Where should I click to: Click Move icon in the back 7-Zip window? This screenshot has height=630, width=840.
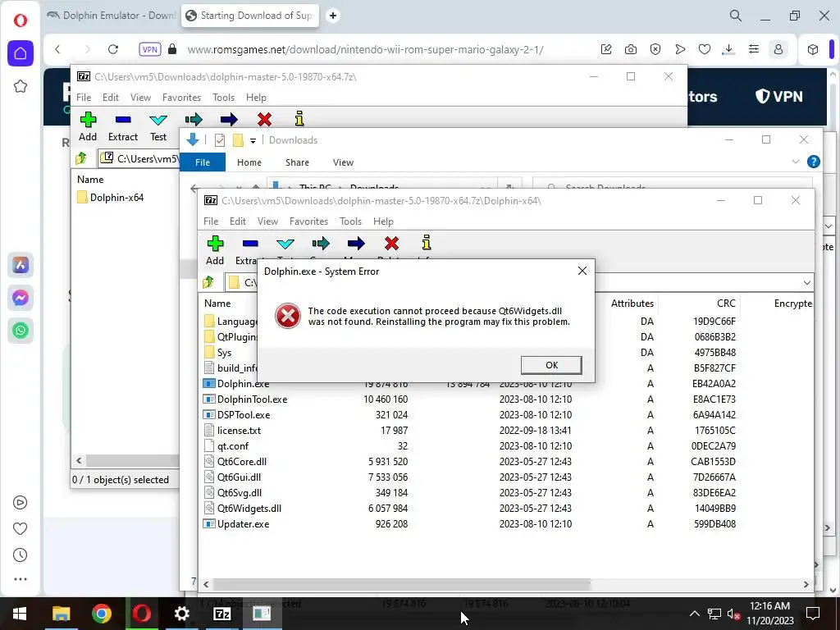click(x=229, y=120)
